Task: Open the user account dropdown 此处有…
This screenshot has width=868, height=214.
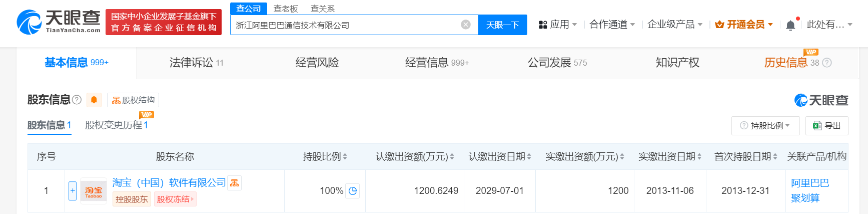Action: [829, 25]
